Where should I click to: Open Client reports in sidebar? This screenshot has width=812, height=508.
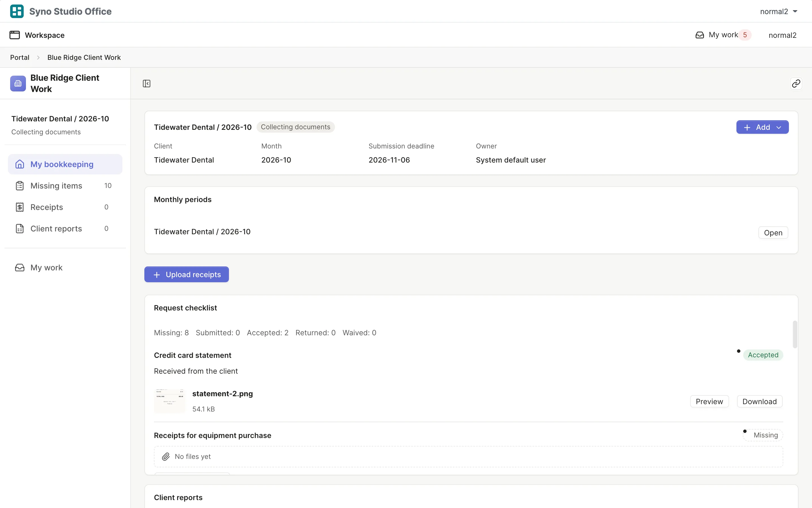coord(65,229)
